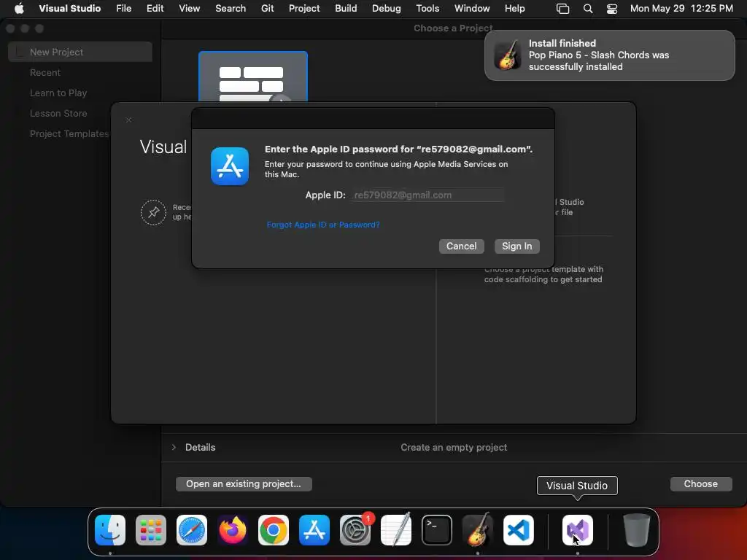
Task: Open TextEdit from the Dock
Action: (x=396, y=530)
